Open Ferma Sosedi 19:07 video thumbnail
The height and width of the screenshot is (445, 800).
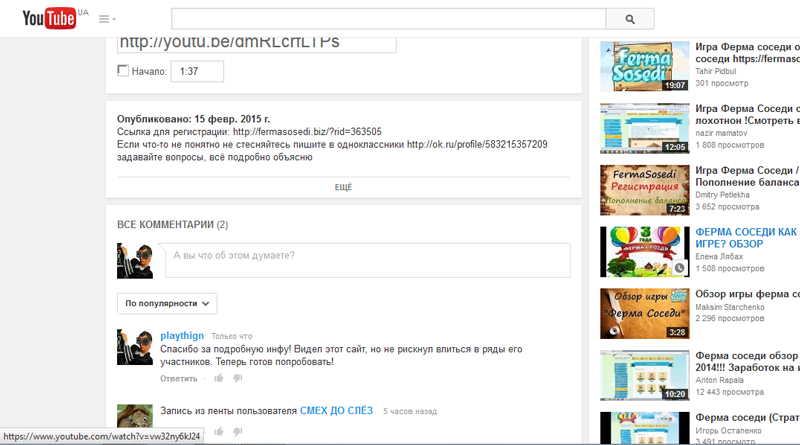tap(644, 66)
